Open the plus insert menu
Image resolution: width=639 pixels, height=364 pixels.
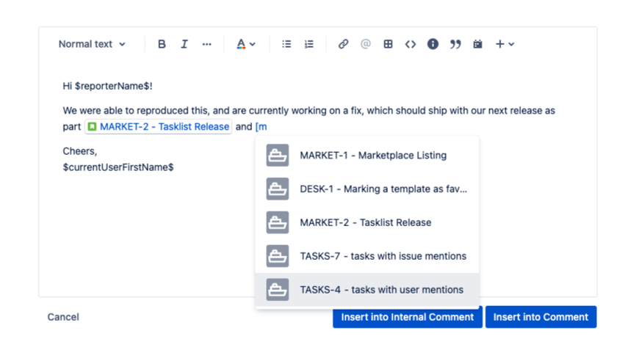point(505,44)
